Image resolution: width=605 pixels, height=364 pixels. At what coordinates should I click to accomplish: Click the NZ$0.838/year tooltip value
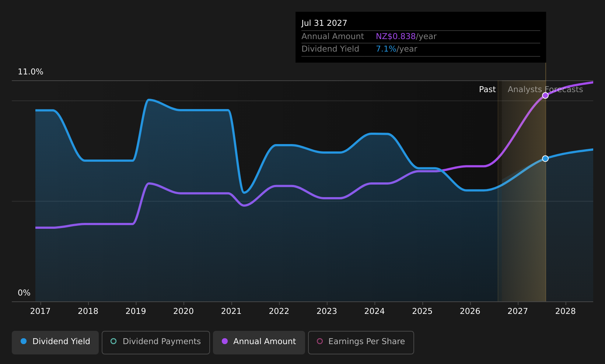point(406,36)
